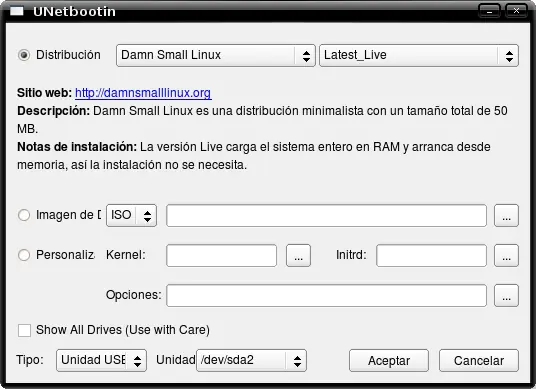Screen dimensions: 536x389
Task: Click the Cancelar button
Action: 479,360
